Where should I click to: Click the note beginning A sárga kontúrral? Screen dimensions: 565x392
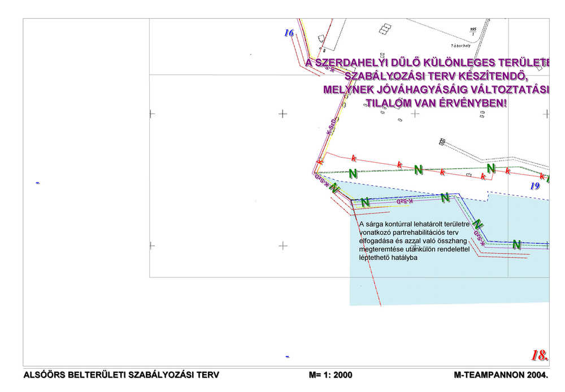pyautogui.click(x=414, y=241)
